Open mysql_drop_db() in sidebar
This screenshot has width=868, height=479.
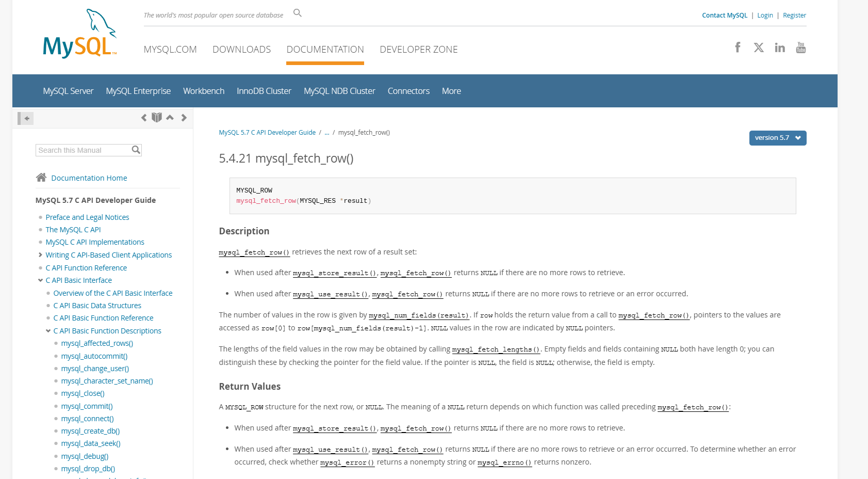click(88, 469)
